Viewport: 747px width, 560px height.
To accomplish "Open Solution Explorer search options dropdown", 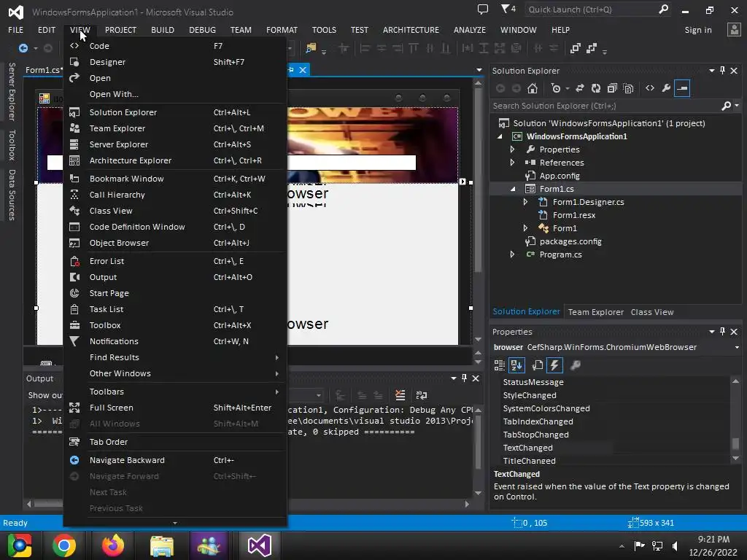I will [x=737, y=106].
